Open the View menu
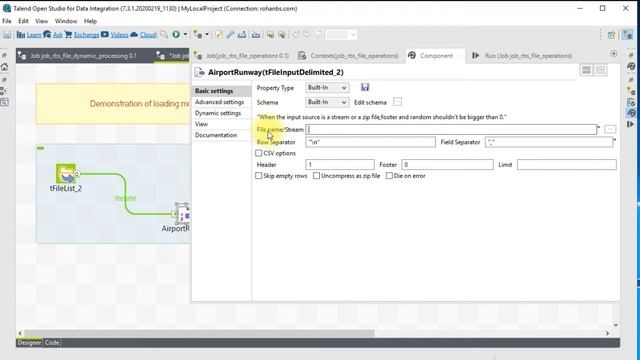Image resolution: width=640 pixels, height=360 pixels. 41,21
